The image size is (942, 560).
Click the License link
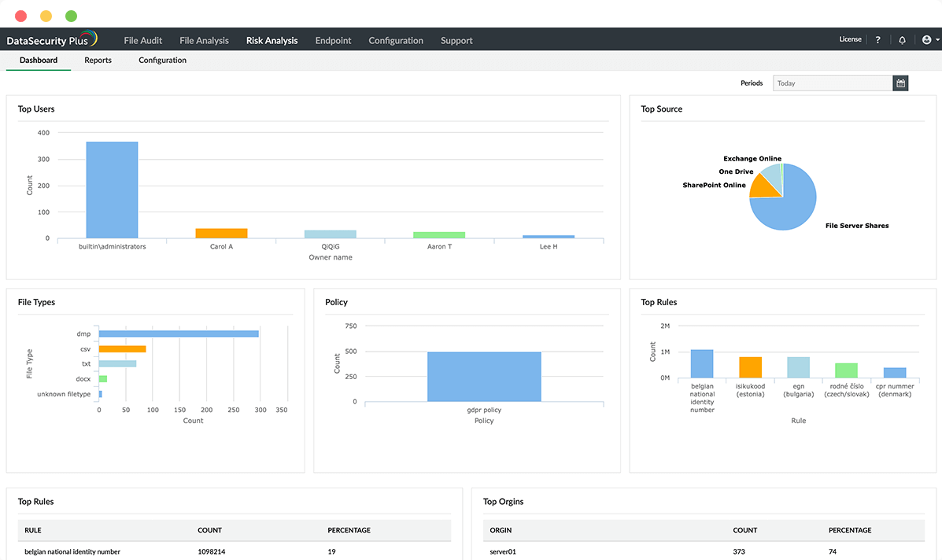[x=850, y=39]
